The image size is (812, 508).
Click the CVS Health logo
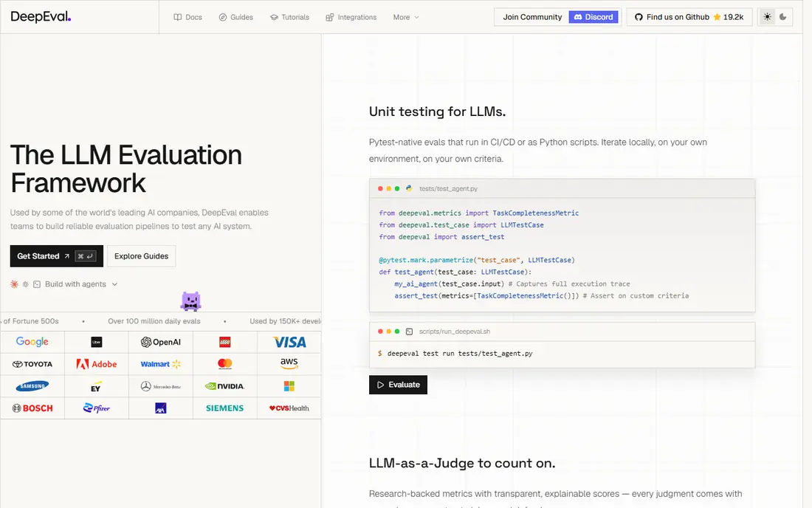point(289,408)
